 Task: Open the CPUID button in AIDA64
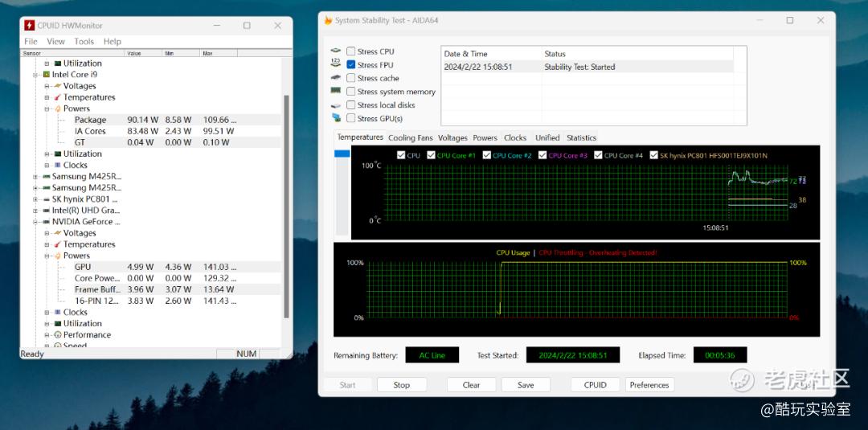tap(595, 385)
